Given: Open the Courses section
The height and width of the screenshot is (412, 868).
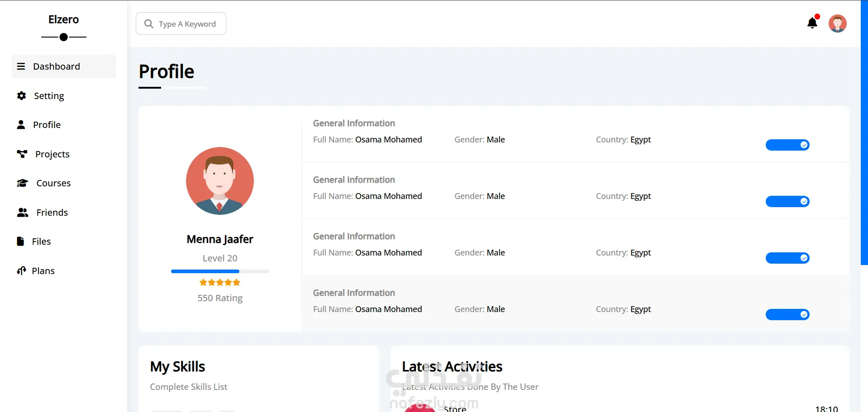Looking at the screenshot, I should [x=63, y=183].
